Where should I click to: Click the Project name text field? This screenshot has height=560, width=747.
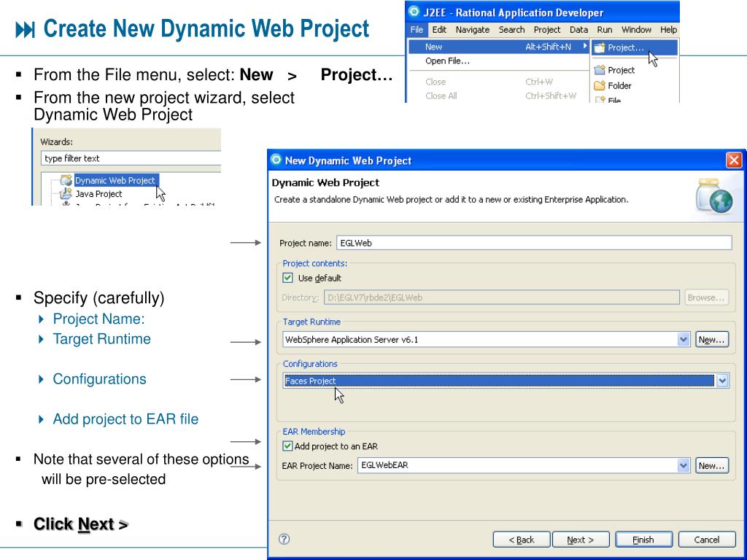click(533, 244)
